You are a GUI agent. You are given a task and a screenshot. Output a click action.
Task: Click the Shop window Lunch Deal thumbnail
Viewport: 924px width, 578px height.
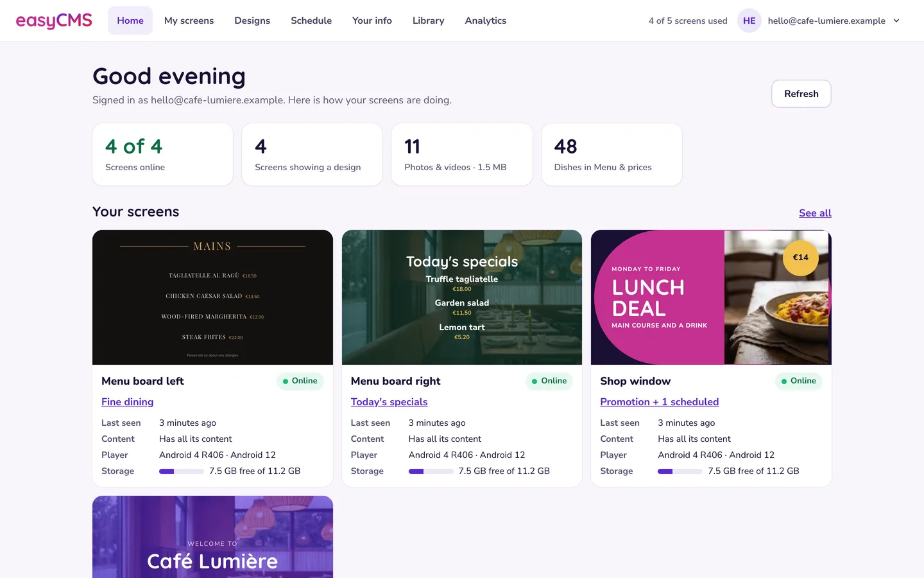click(711, 297)
